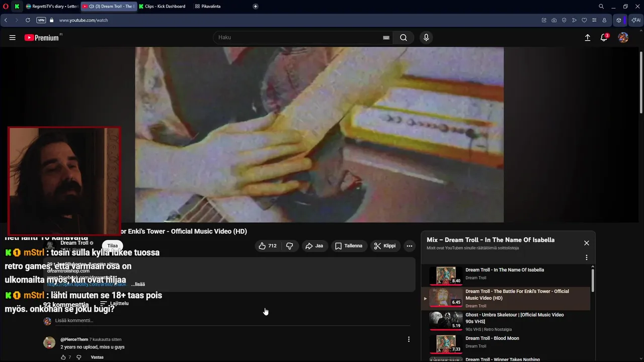The height and width of the screenshot is (362, 644).
Task: Open Lajittelu comment sort menu
Action: 114,304
